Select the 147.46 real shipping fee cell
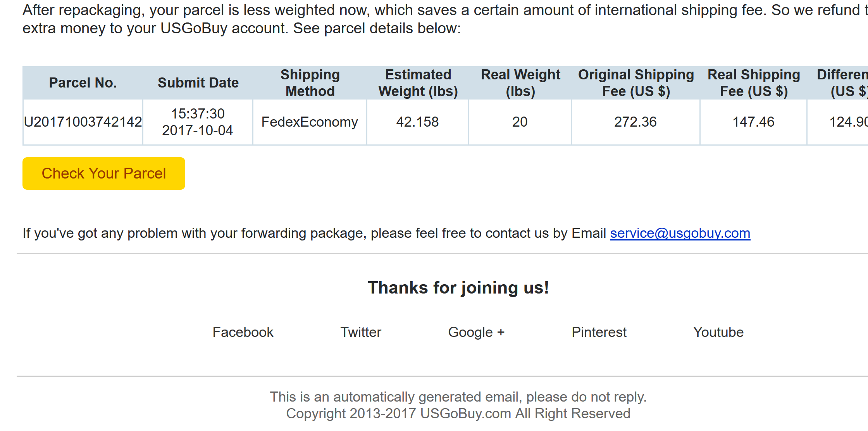Screen dimensions: 868x431 pos(754,122)
